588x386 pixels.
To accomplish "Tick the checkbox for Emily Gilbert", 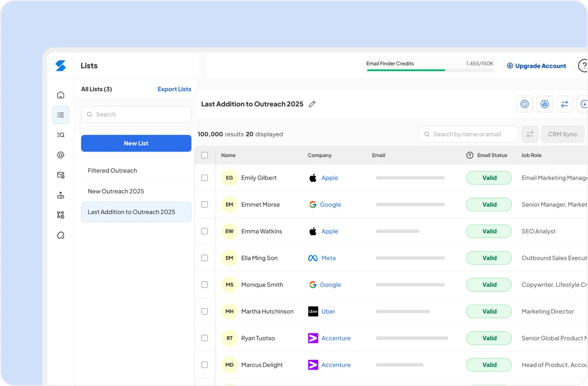I will [204, 178].
